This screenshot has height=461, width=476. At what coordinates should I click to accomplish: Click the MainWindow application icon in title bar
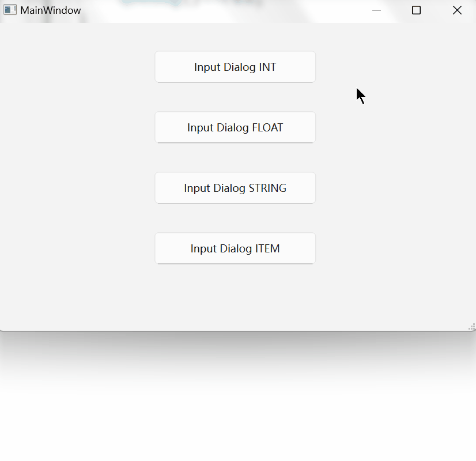click(10, 10)
